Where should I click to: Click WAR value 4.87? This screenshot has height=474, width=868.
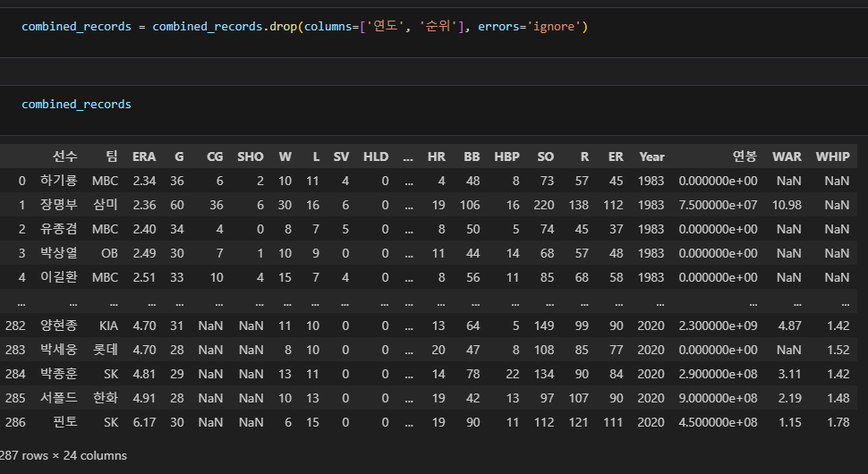click(789, 326)
